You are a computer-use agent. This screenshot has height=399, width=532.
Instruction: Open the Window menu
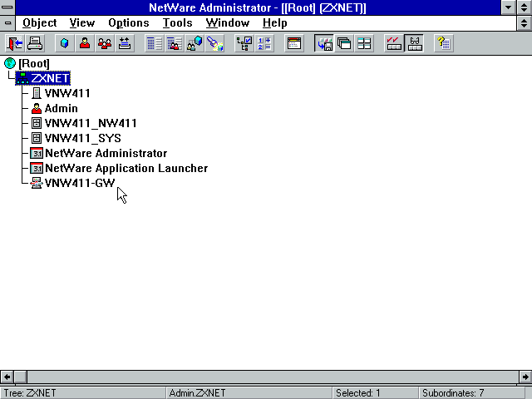click(228, 22)
